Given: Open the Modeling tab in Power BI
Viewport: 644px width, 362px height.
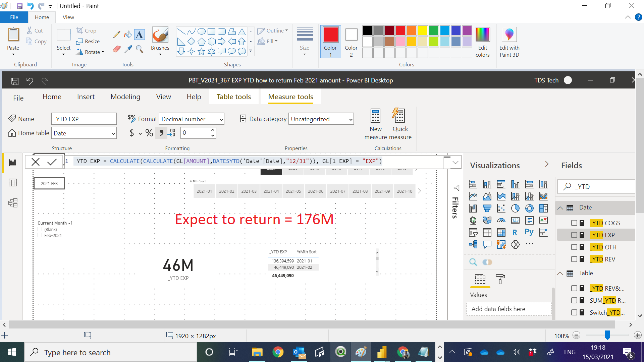Looking at the screenshot, I should [125, 97].
